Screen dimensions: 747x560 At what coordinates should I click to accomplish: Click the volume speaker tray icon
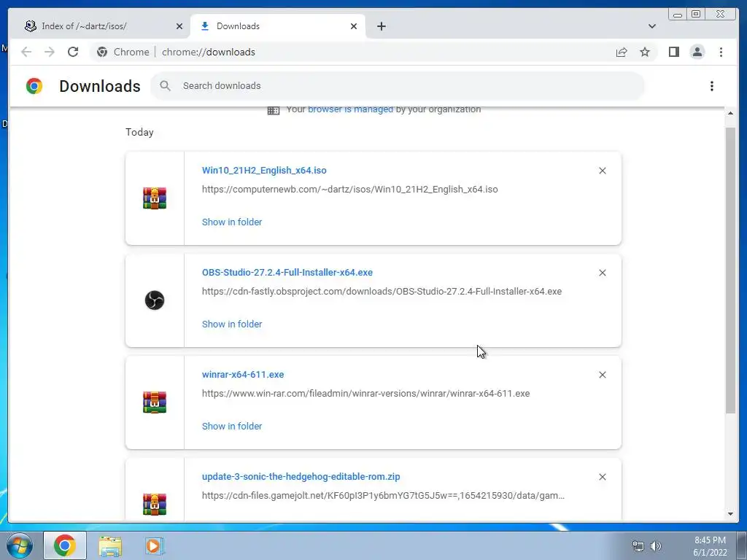click(656, 546)
